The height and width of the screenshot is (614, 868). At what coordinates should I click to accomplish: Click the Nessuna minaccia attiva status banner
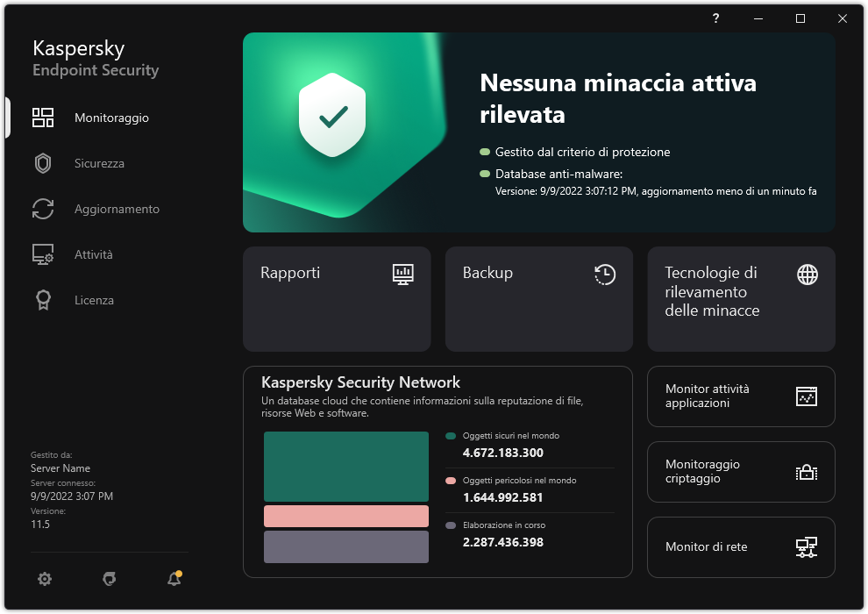[x=539, y=132]
